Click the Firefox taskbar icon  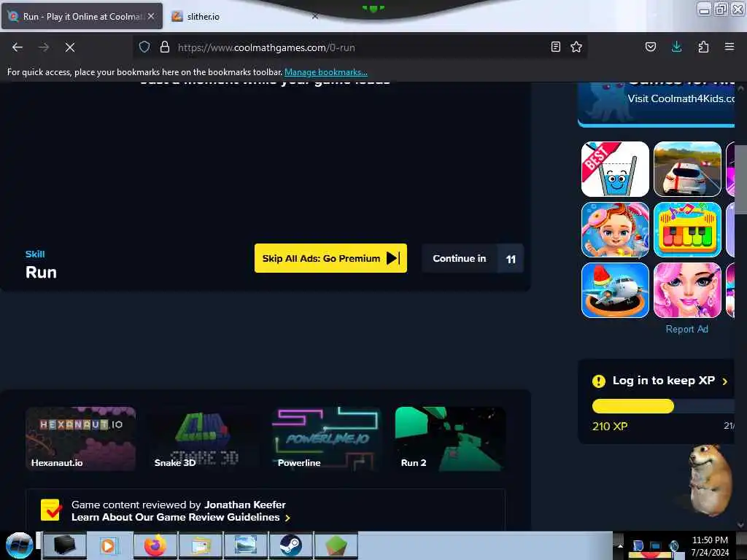pos(155,545)
